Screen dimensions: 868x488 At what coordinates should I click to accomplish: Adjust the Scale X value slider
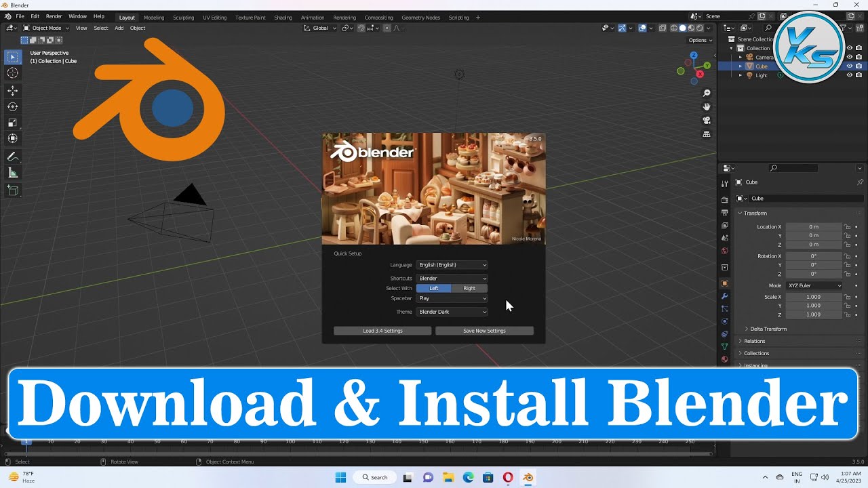coord(814,296)
